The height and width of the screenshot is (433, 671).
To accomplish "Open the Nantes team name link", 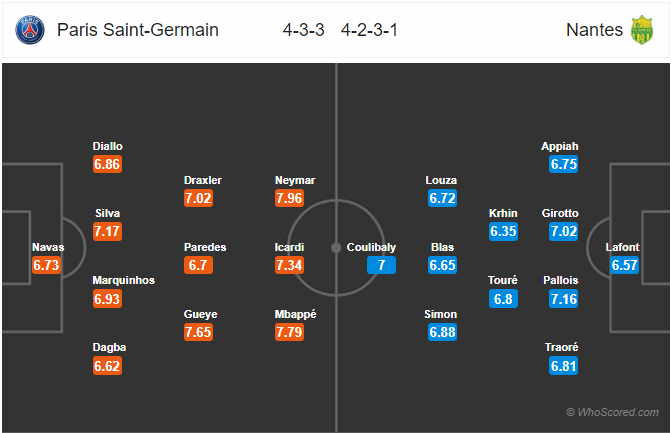I will tap(594, 30).
